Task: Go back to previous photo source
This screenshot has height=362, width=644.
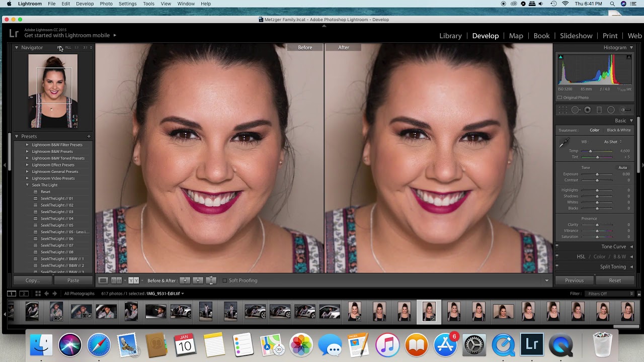Action: point(47,294)
